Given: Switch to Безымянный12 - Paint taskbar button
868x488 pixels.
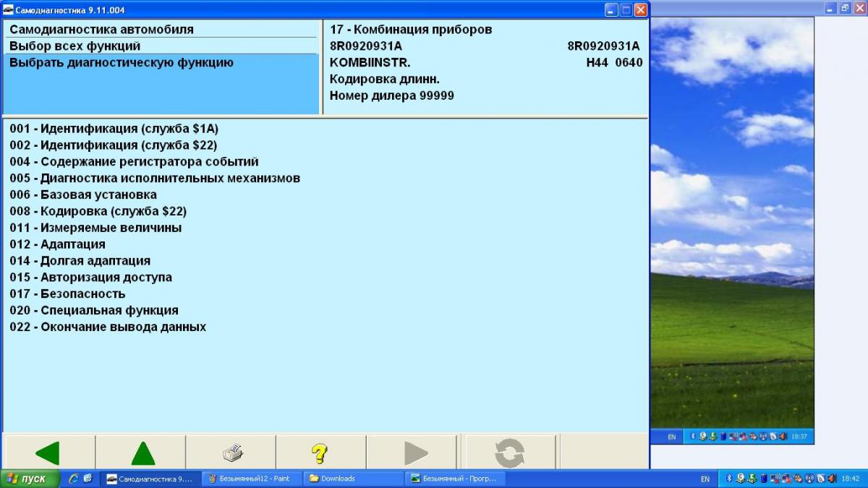Looking at the screenshot, I should 251,479.
